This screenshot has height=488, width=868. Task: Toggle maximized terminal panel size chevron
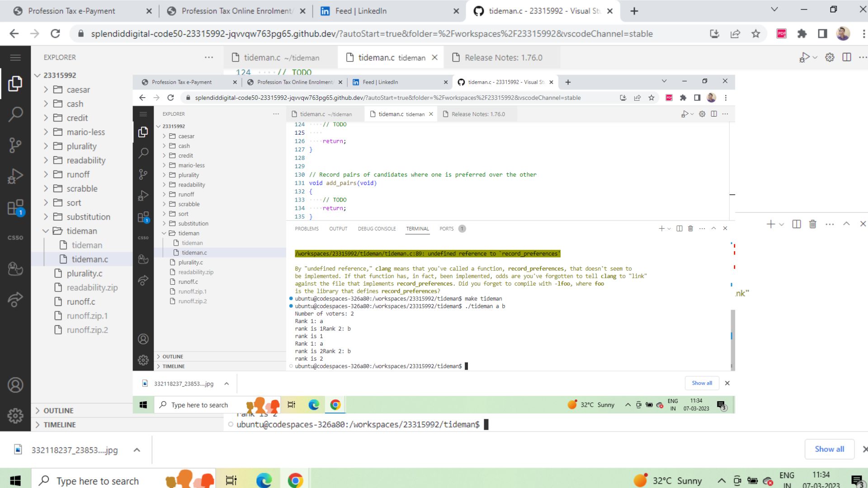tap(846, 224)
